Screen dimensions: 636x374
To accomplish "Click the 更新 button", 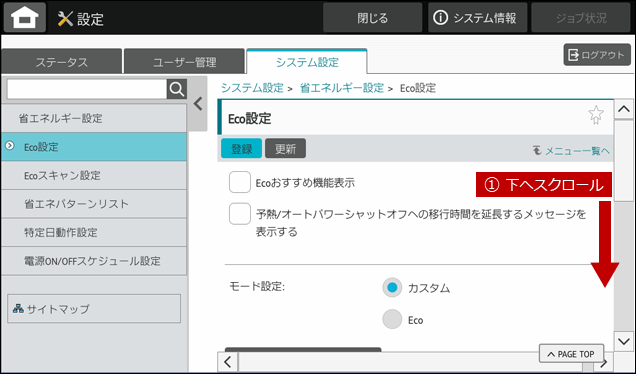I will coord(285,149).
